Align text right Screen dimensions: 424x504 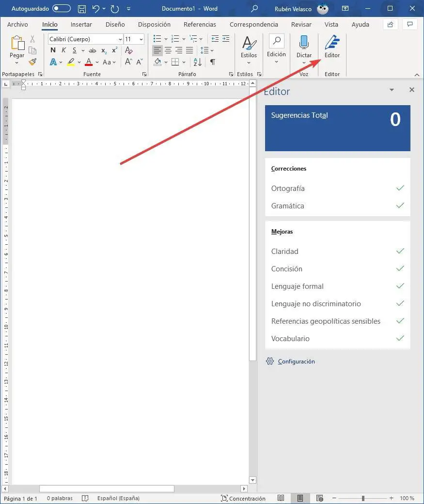click(179, 50)
